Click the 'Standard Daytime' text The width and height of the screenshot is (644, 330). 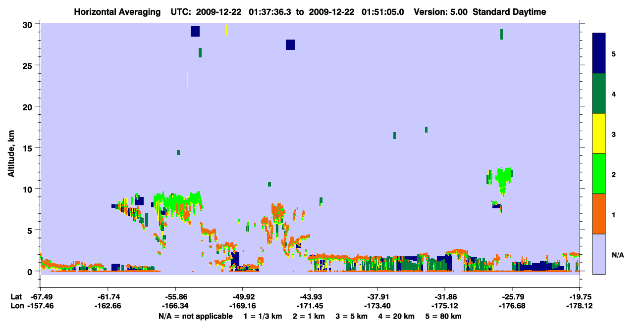509,12
